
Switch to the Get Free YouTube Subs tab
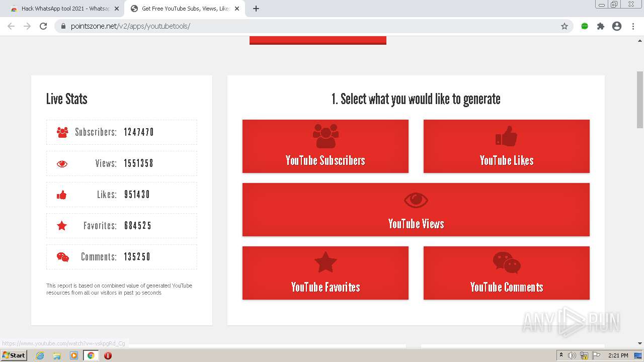(x=185, y=9)
